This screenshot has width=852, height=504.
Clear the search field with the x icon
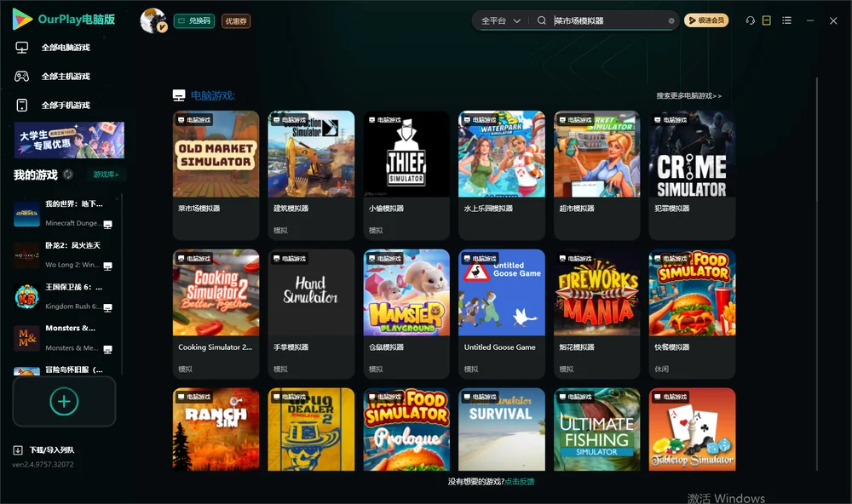point(671,21)
